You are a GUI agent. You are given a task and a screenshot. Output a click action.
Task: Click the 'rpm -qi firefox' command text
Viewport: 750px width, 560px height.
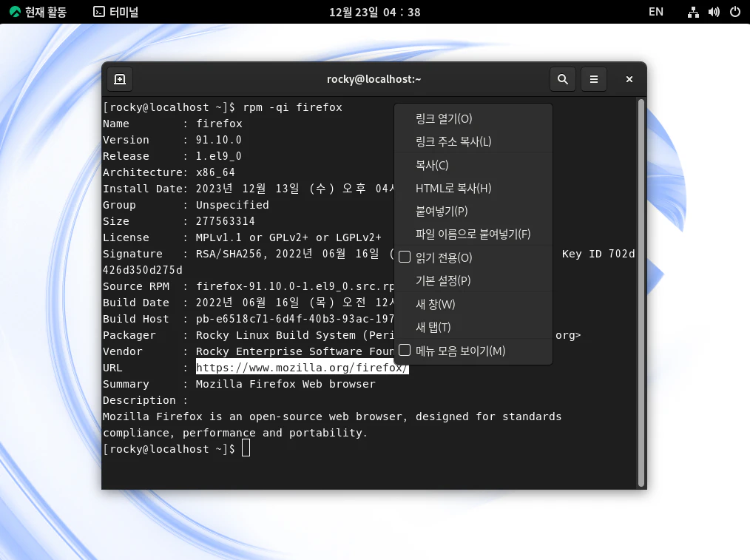tap(292, 107)
